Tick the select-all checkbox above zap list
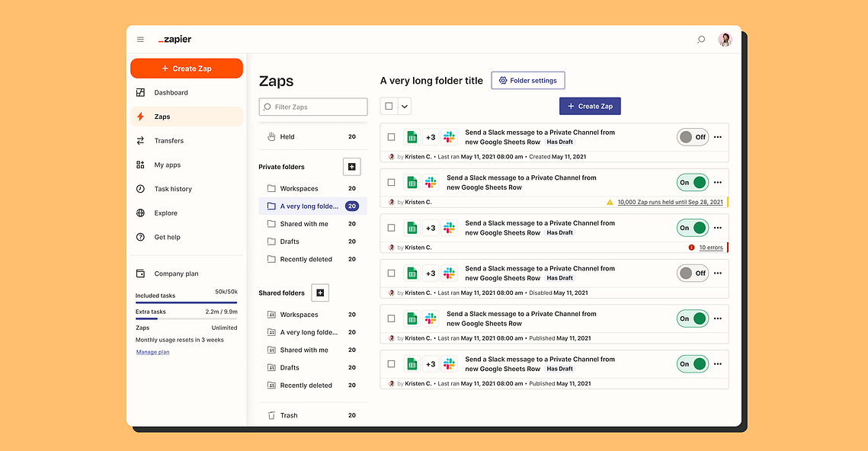 (389, 106)
